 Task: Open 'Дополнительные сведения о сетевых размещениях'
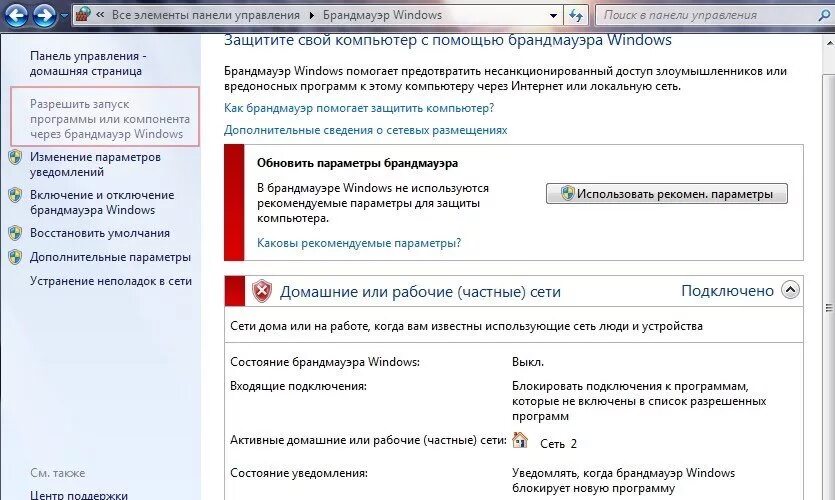pos(365,130)
